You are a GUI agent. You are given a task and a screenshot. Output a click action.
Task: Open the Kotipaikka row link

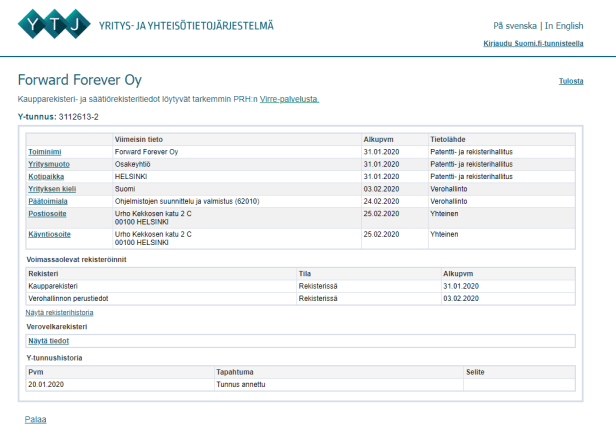point(46,176)
